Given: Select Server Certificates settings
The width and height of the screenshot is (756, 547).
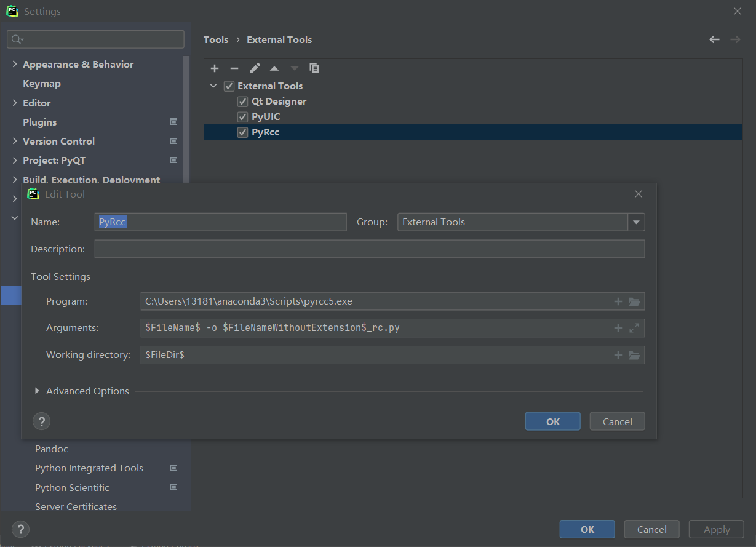Looking at the screenshot, I should coord(76,506).
